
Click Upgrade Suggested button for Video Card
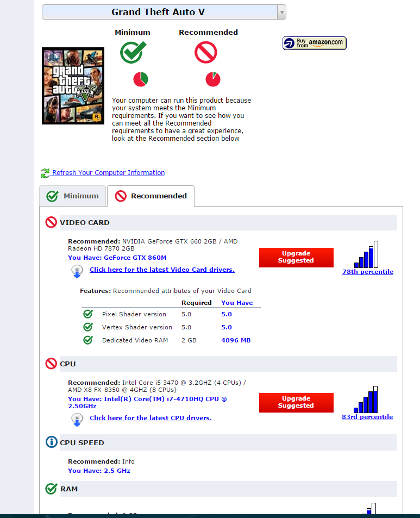point(296,257)
